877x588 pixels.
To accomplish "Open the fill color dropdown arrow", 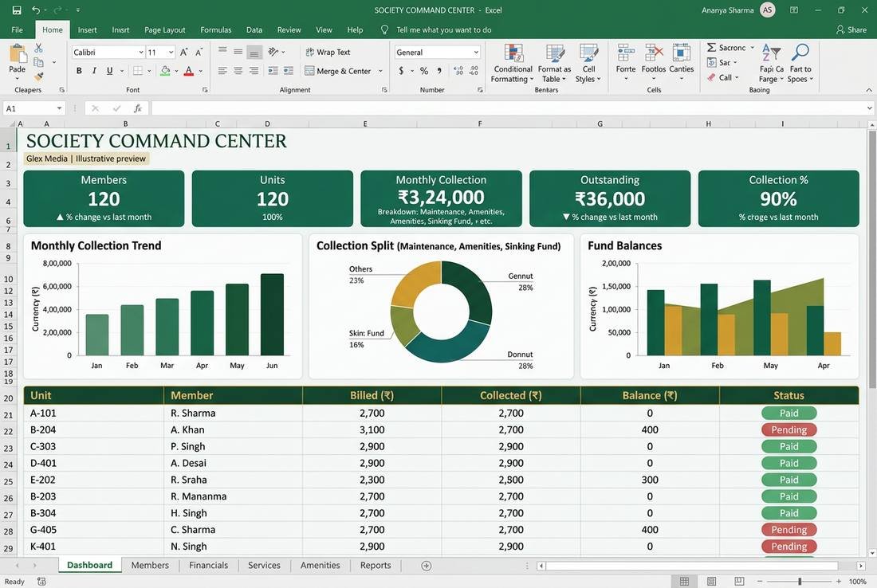I will (x=176, y=71).
